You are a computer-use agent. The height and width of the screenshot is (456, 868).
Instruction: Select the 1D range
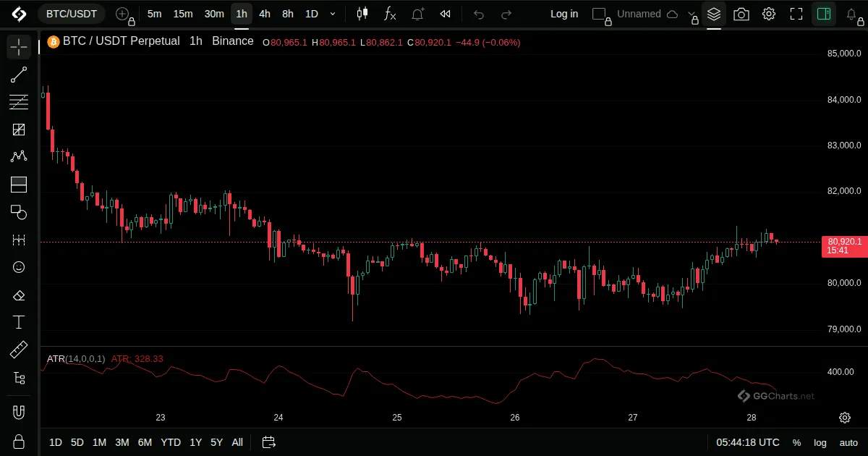pyautogui.click(x=55, y=442)
